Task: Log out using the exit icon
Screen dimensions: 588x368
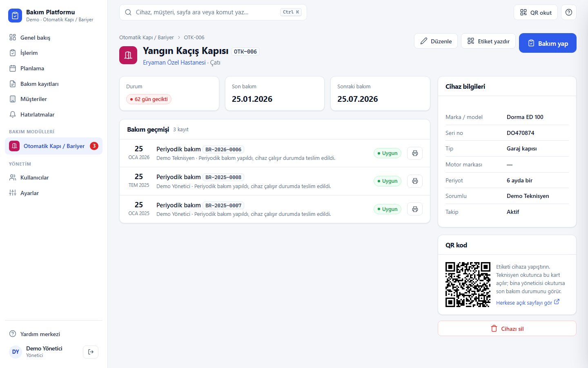Action: click(x=91, y=352)
